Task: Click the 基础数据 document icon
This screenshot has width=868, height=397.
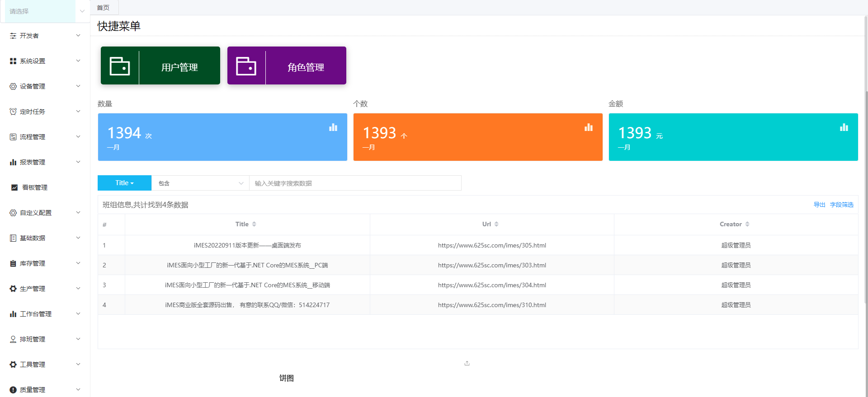Action: [13, 238]
